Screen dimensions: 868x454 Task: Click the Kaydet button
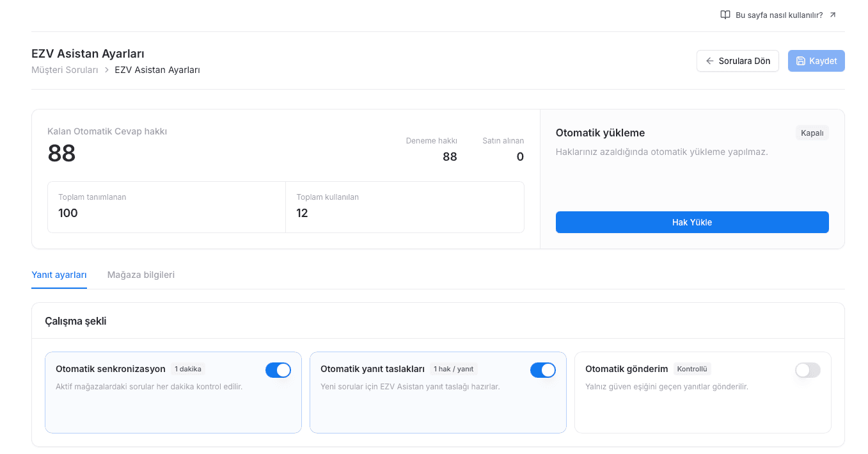816,61
